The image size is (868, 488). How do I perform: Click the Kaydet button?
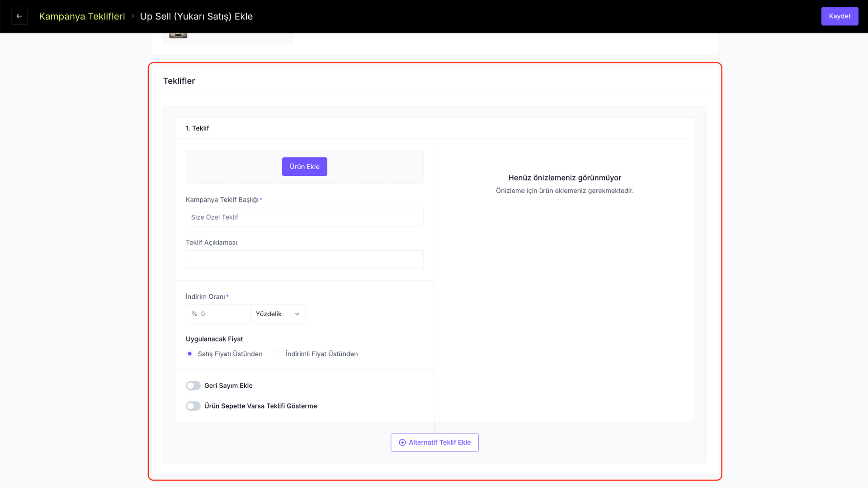pos(840,16)
